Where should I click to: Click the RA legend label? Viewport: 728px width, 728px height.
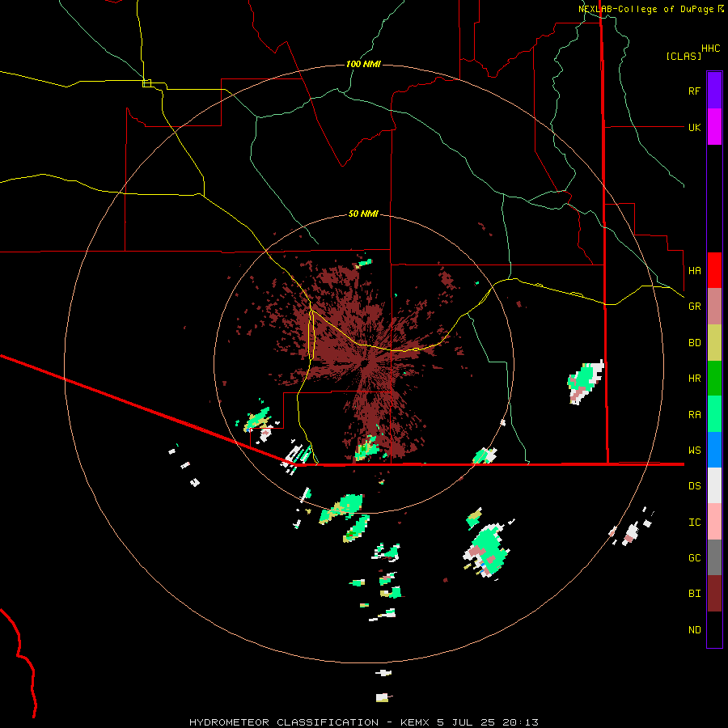click(694, 414)
